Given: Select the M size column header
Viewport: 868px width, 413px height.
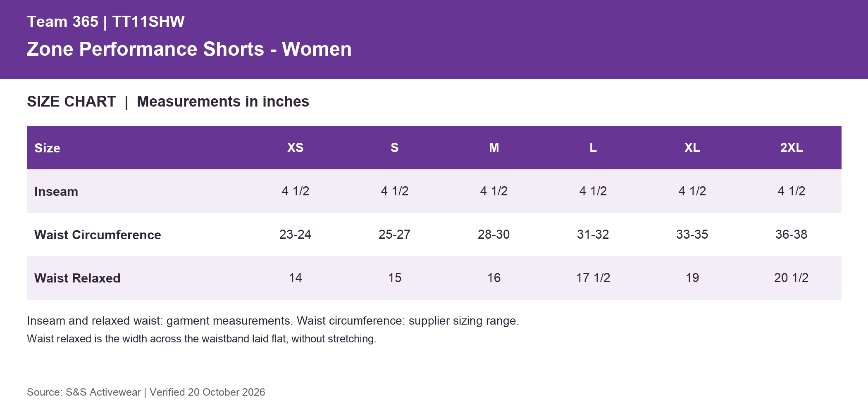Looking at the screenshot, I should point(494,147).
